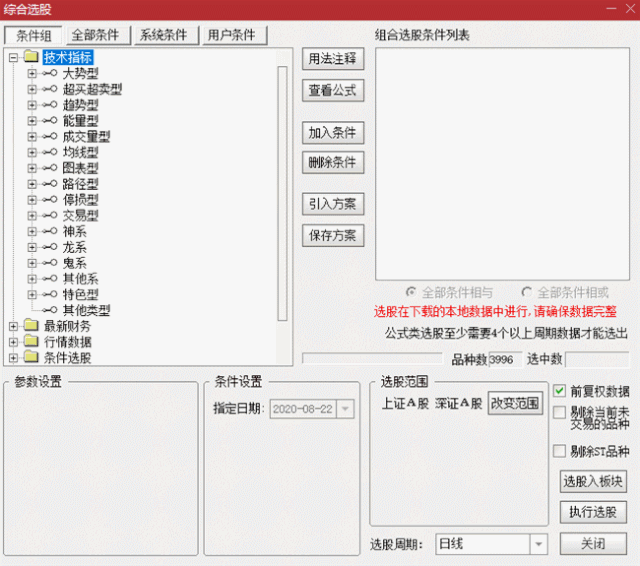Minimize the 综合选股 window
Screen dimensions: 640x566
coord(611,9)
